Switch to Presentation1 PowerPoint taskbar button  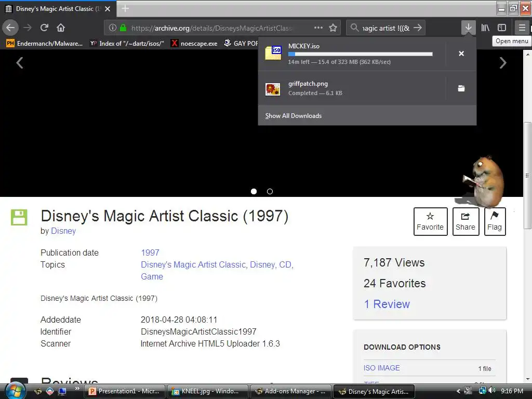[x=124, y=391]
